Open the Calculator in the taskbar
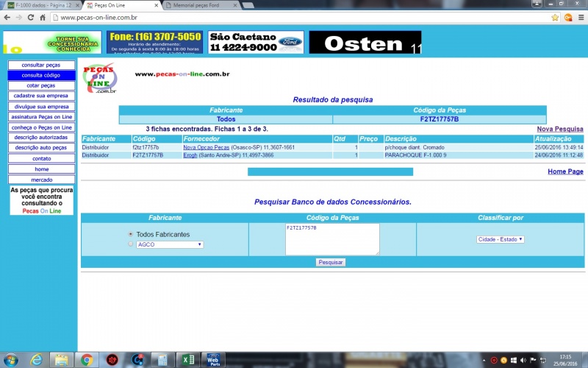 [162, 360]
